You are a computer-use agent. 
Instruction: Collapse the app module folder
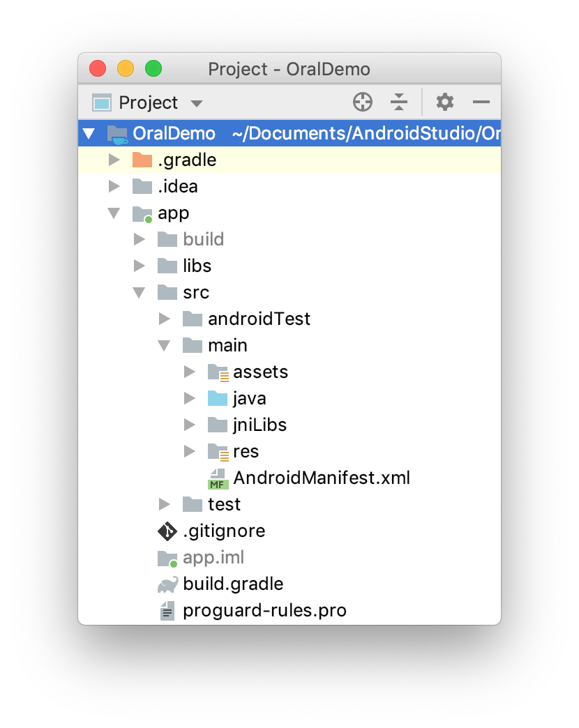click(x=114, y=213)
